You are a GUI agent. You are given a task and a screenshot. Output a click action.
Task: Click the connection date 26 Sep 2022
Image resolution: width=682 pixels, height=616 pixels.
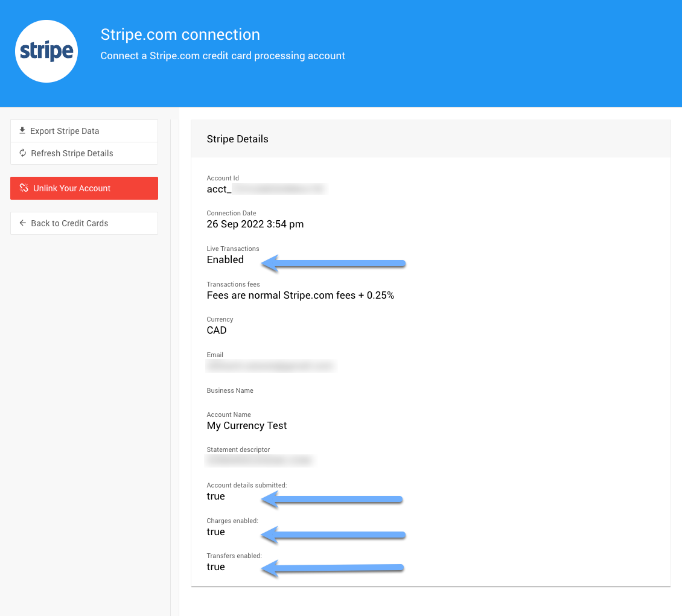[255, 224]
